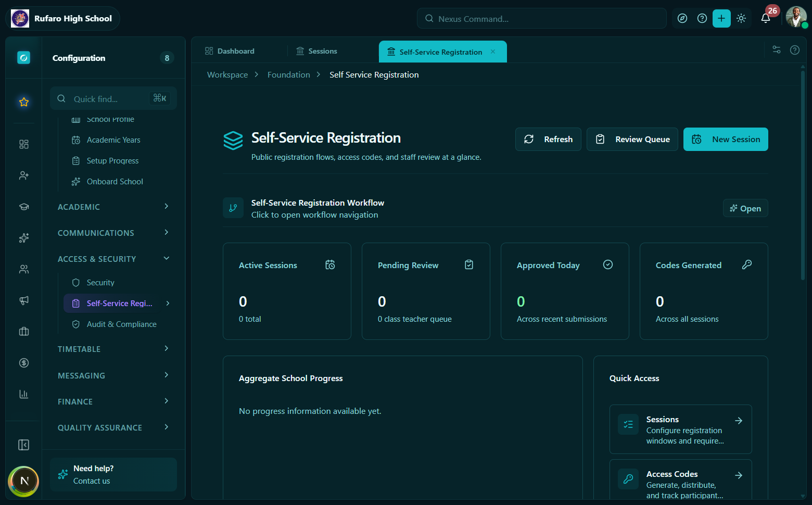This screenshot has width=812, height=505.
Task: Toggle the sun light theme icon
Action: point(741,18)
